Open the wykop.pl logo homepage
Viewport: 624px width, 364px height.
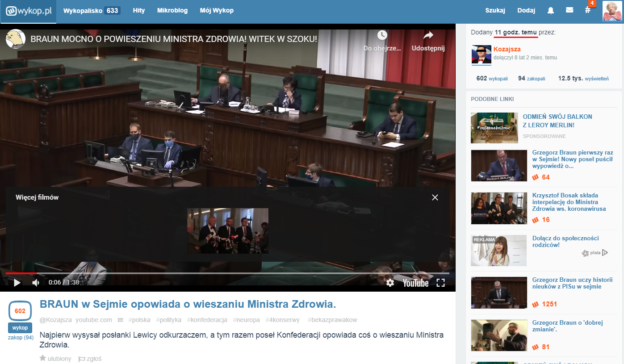click(29, 11)
